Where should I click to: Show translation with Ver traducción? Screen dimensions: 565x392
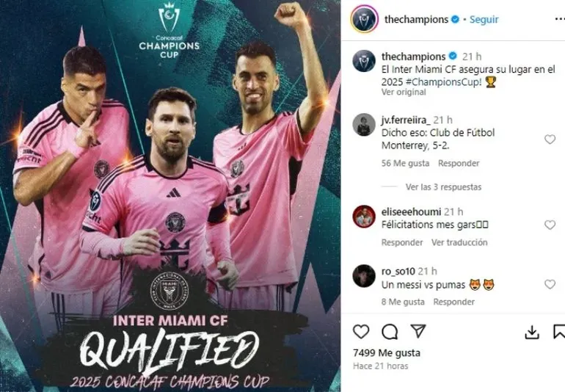[x=459, y=242]
